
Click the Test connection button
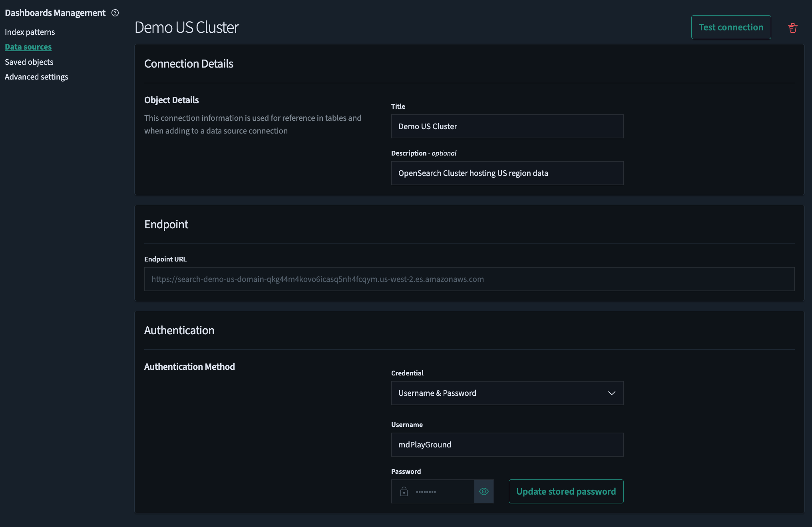[x=731, y=27]
